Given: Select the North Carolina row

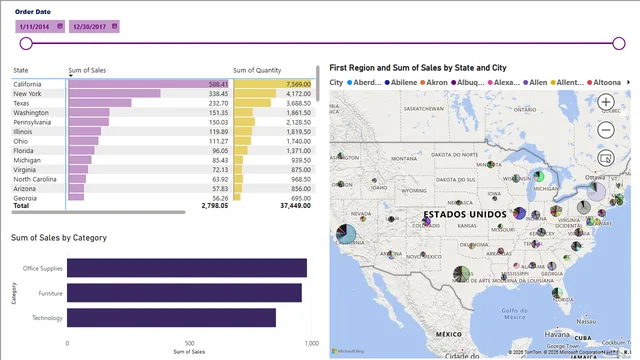Looking at the screenshot, I should 162,179.
